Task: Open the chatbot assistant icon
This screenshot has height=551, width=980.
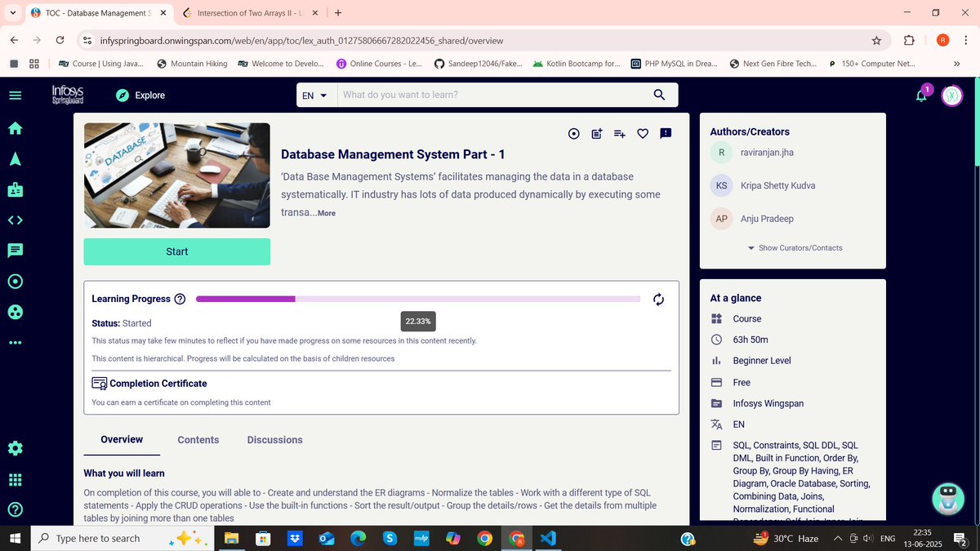Action: (948, 500)
